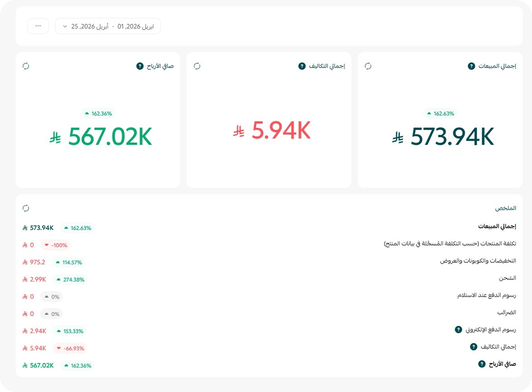Click the 162.63% badge in summary row
Image resolution: width=532 pixels, height=392 pixels.
78,228
